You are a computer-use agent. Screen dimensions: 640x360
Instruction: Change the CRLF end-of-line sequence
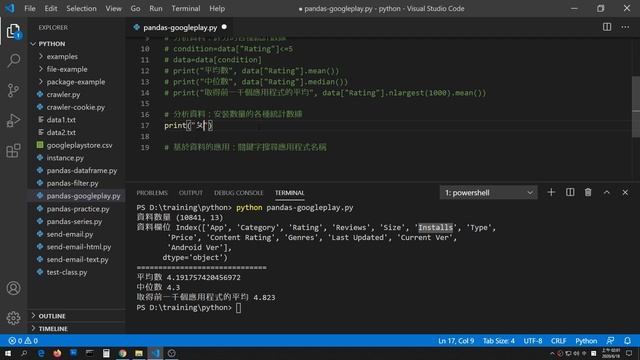(x=558, y=340)
